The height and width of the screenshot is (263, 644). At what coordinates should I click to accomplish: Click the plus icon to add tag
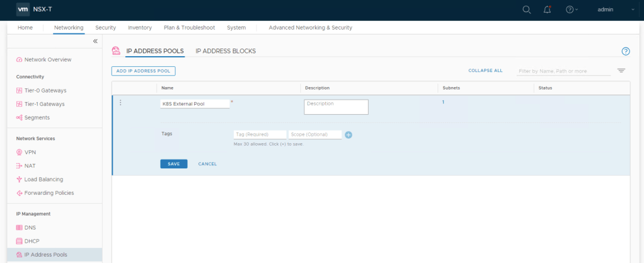click(x=348, y=134)
